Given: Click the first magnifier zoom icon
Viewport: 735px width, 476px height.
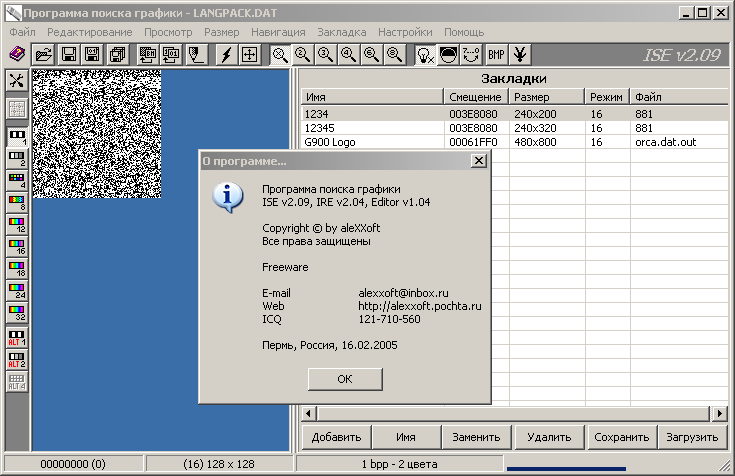Looking at the screenshot, I should pyautogui.click(x=280, y=54).
